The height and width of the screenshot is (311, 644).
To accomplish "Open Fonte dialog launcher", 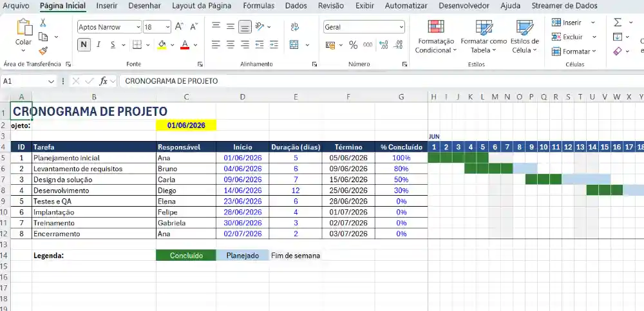I will 200,64.
